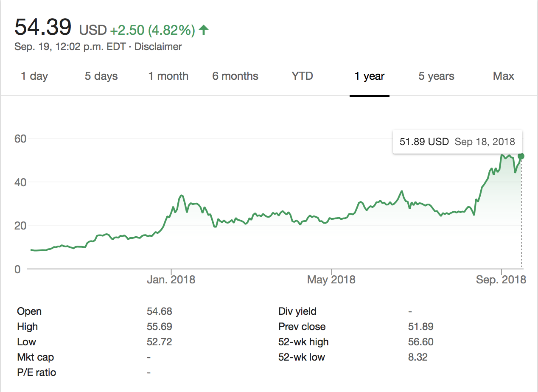Click the 51.89 USD chart tooltip
Image resolution: width=538 pixels, height=392 pixels.
point(457,142)
